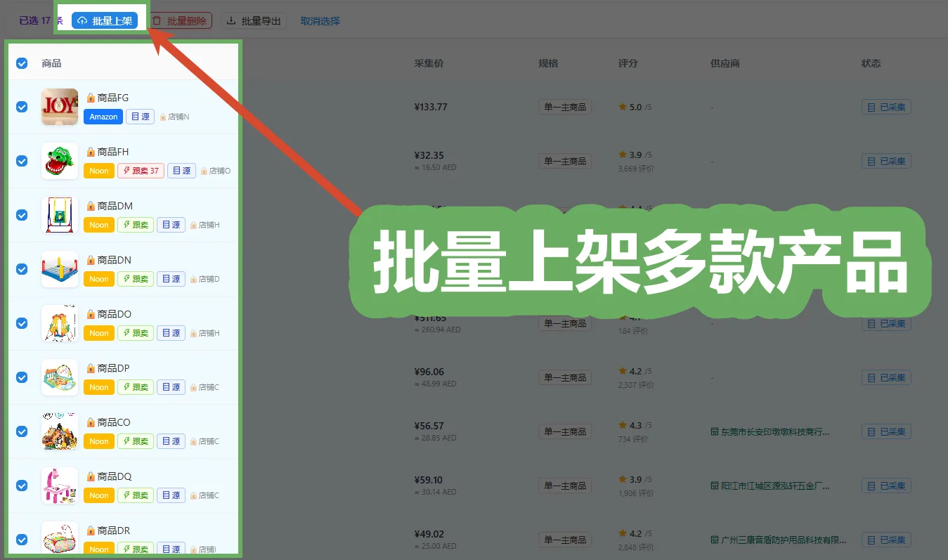Click the 批量删除 bulk delete button
The image size is (948, 560).
180,21
